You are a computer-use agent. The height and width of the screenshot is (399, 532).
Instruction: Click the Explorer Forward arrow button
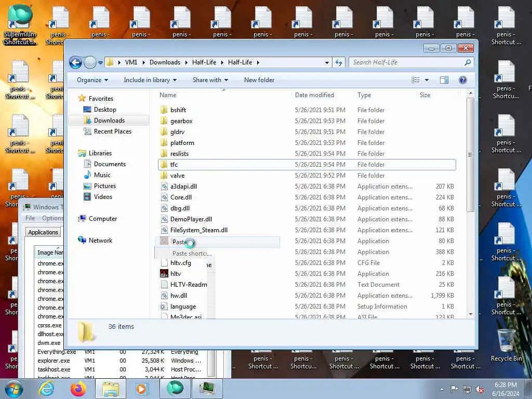90,62
